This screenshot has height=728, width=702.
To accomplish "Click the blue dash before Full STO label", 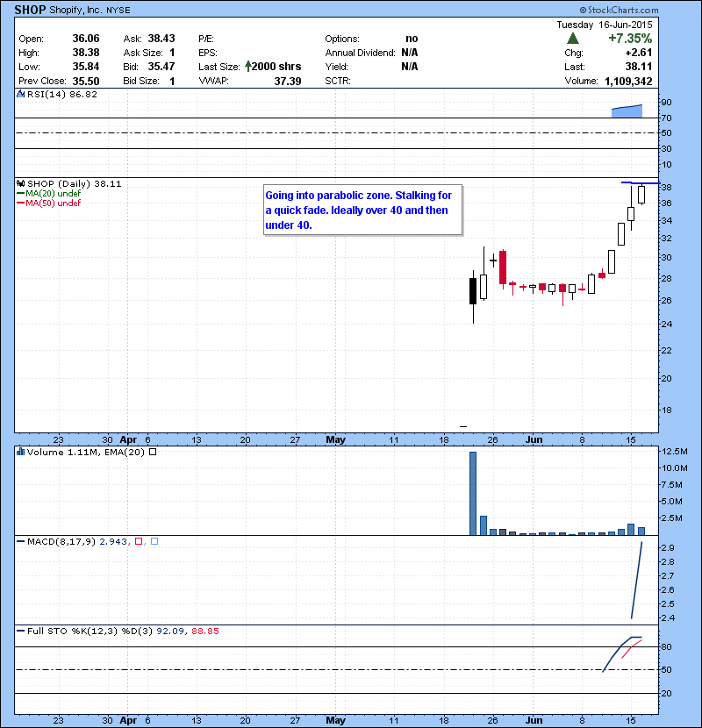I will coord(20,631).
